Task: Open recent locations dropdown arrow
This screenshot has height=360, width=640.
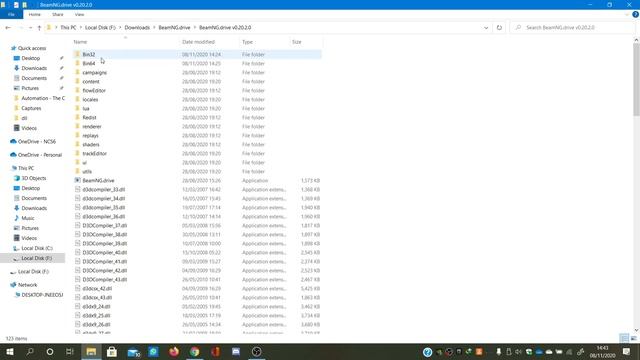Action: pyautogui.click(x=30, y=28)
